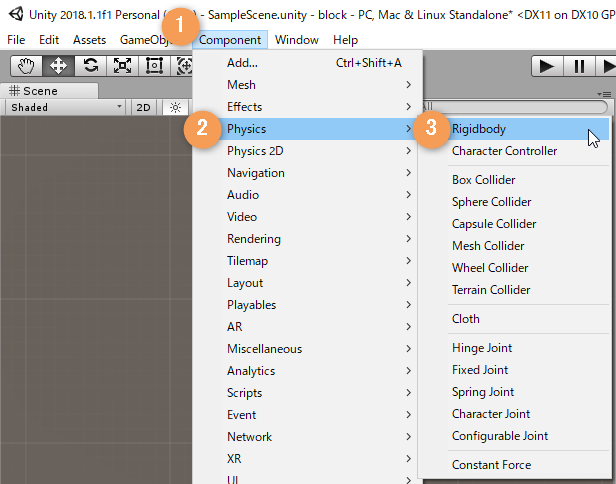
Task: Select the Rect Transform tool
Action: pos(154,66)
